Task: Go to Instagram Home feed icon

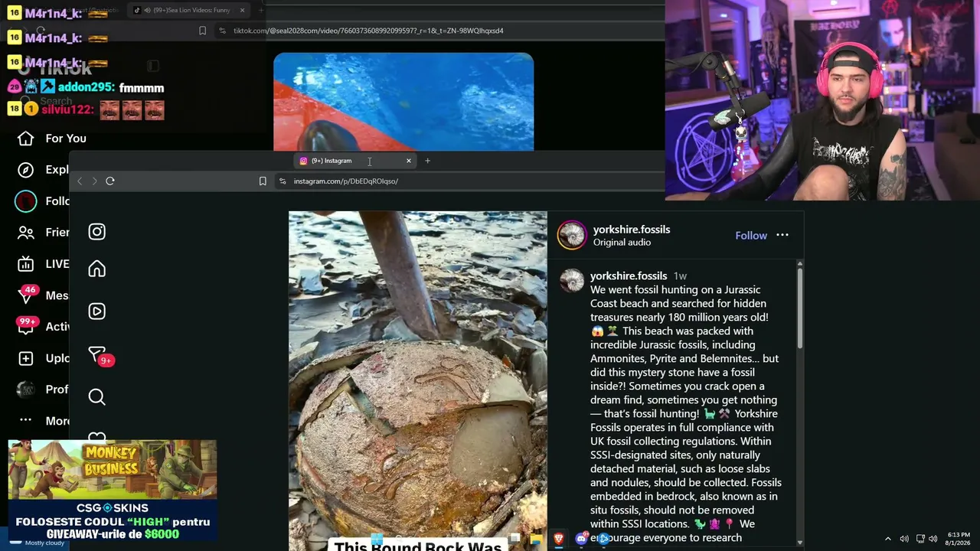Action: 96,269
